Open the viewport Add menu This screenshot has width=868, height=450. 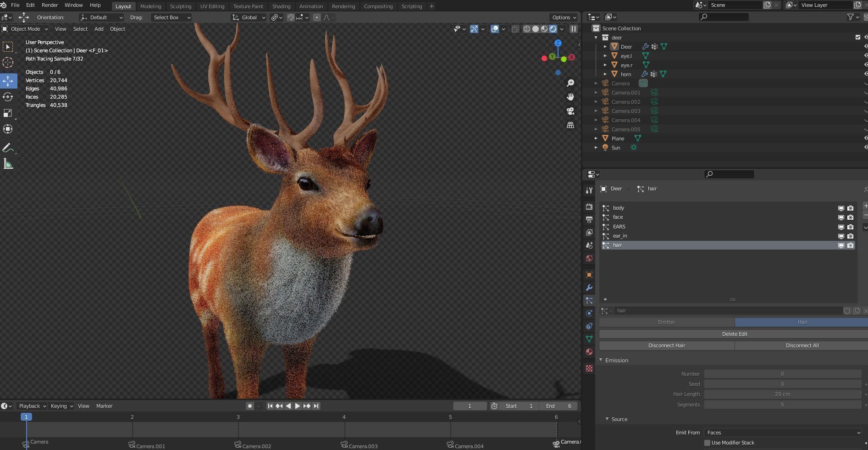click(99, 29)
